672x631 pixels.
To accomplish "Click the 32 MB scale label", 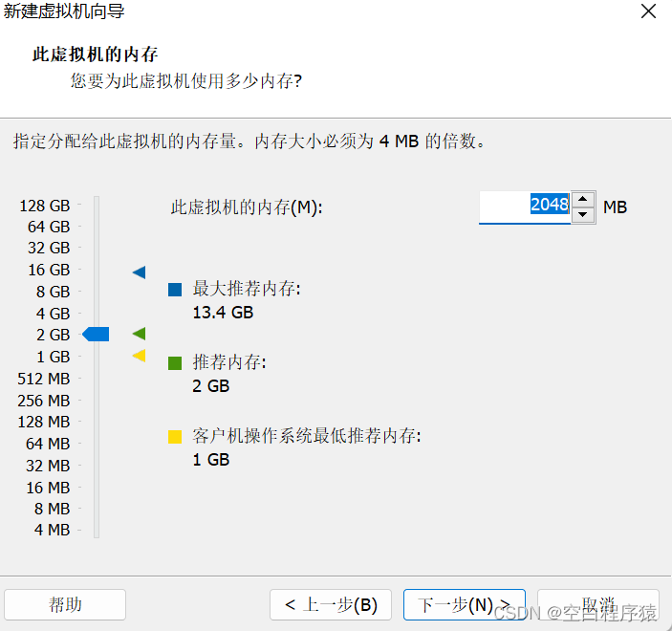I will [48, 466].
